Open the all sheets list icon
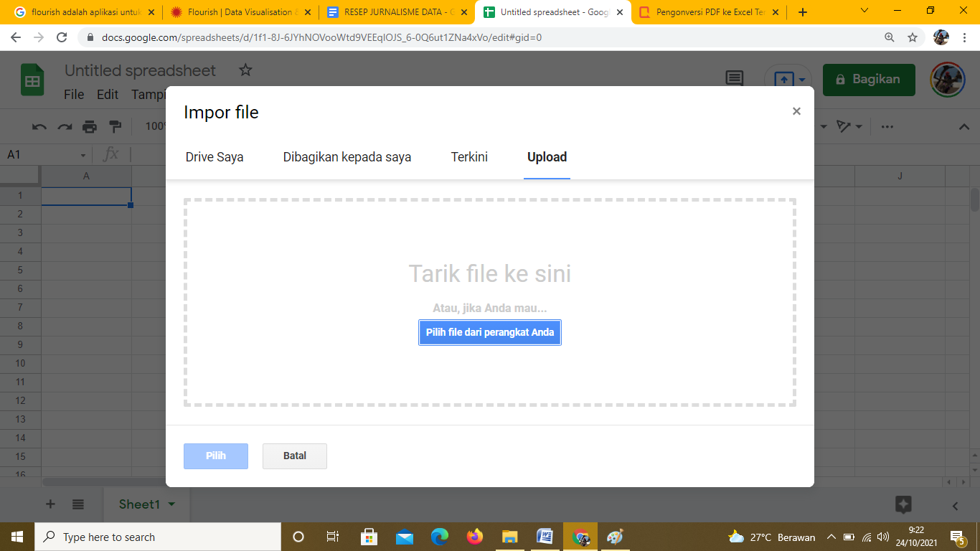The image size is (980, 551). coord(78,504)
